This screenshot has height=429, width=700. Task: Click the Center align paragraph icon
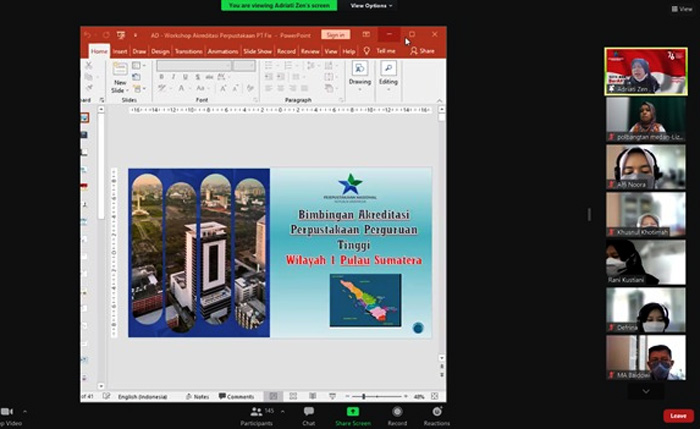(x=281, y=88)
